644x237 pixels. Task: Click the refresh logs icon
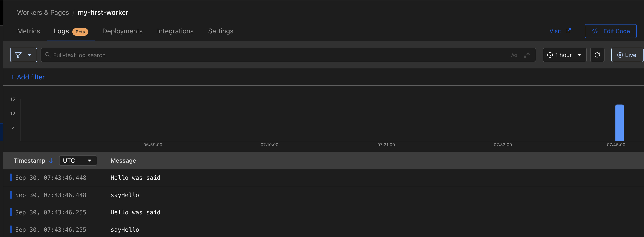(597, 55)
